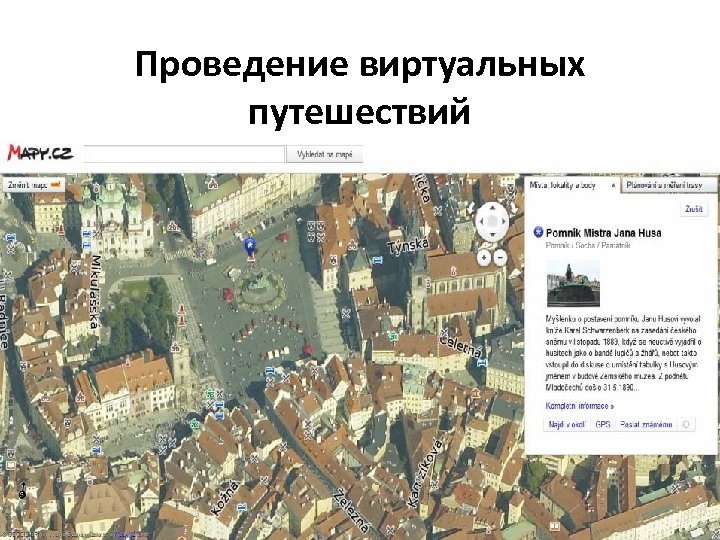Open the Jan Hus monument photo thumbnail
Screen dimensions: 720x540
coord(573,283)
